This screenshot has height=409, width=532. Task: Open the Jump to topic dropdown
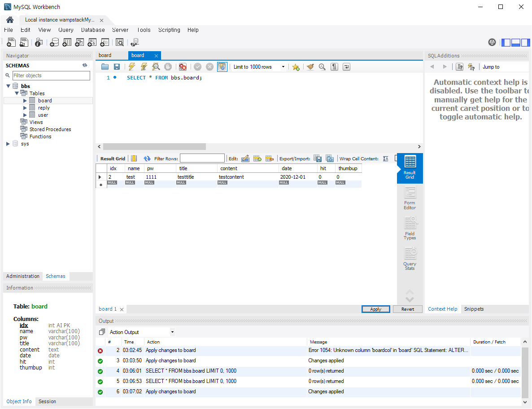click(505, 67)
